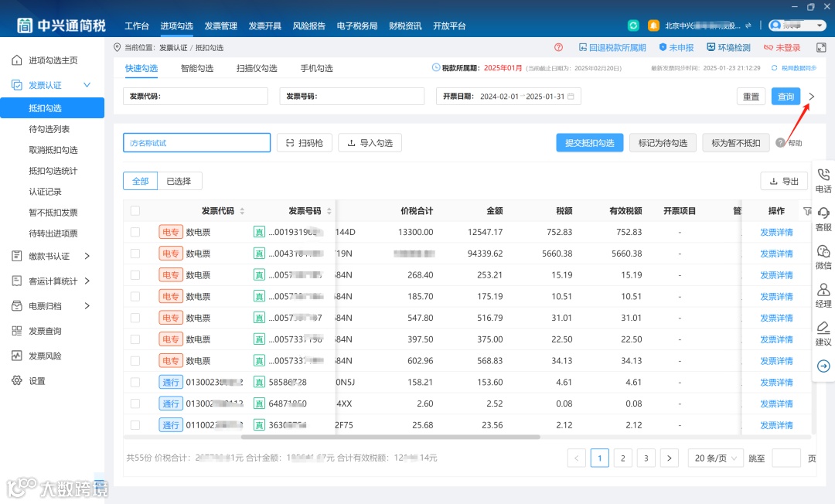Expand the search panel via right chevron
Viewport: 835px width, 504px height.
(810, 96)
